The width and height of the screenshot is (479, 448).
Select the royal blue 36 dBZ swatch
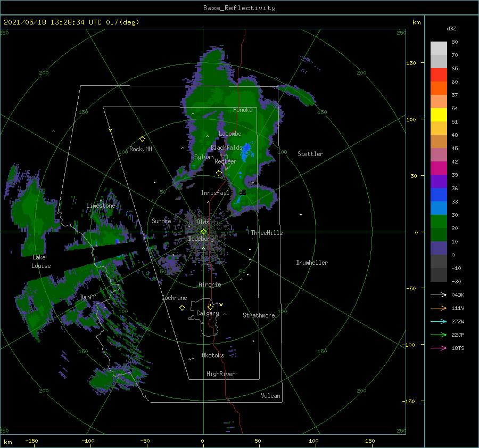pyautogui.click(x=439, y=194)
